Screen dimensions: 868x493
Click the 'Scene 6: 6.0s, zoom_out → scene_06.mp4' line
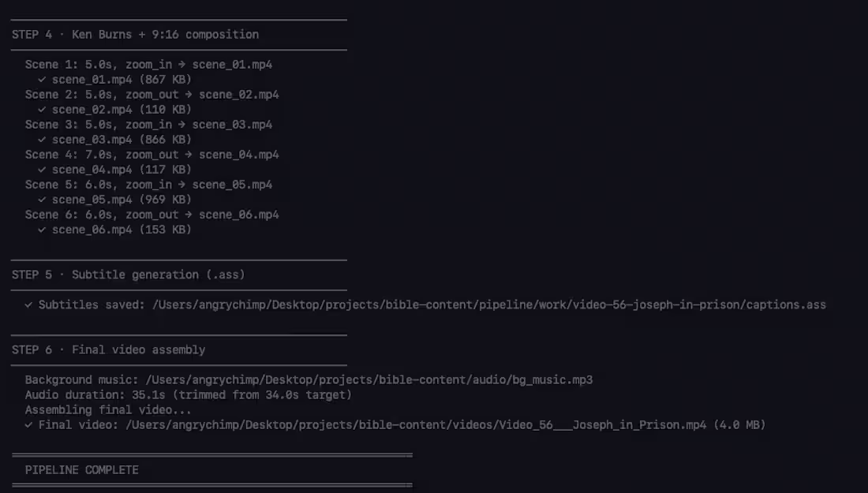152,214
